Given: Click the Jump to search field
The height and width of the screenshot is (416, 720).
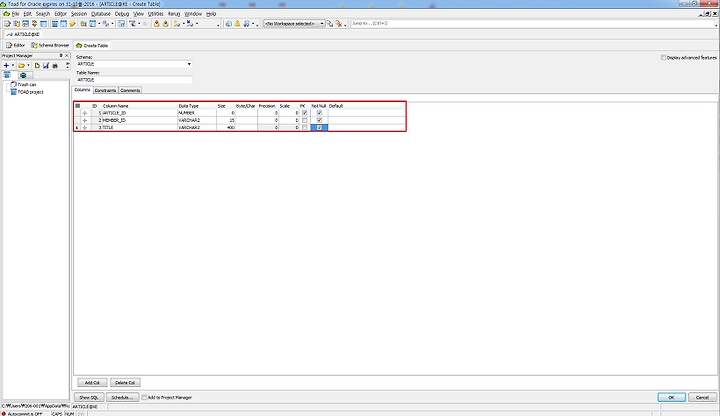Looking at the screenshot, I should click(533, 23).
